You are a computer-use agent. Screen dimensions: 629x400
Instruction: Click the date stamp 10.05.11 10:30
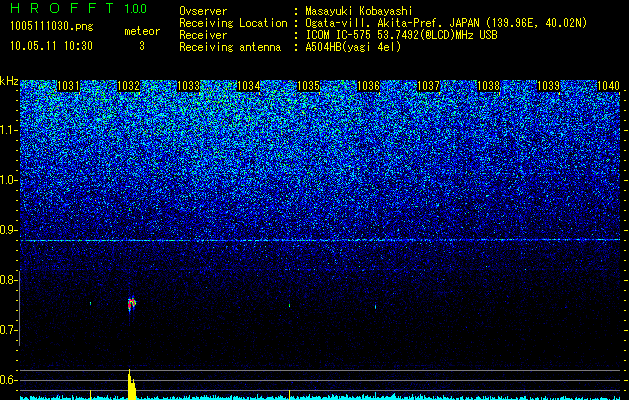coord(51,46)
